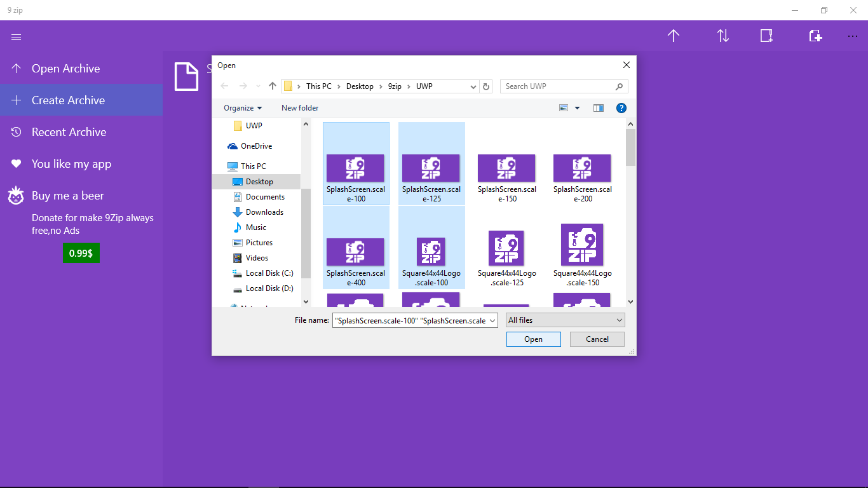Select Square44x44Logo.scale-100 file

pyautogui.click(x=431, y=248)
